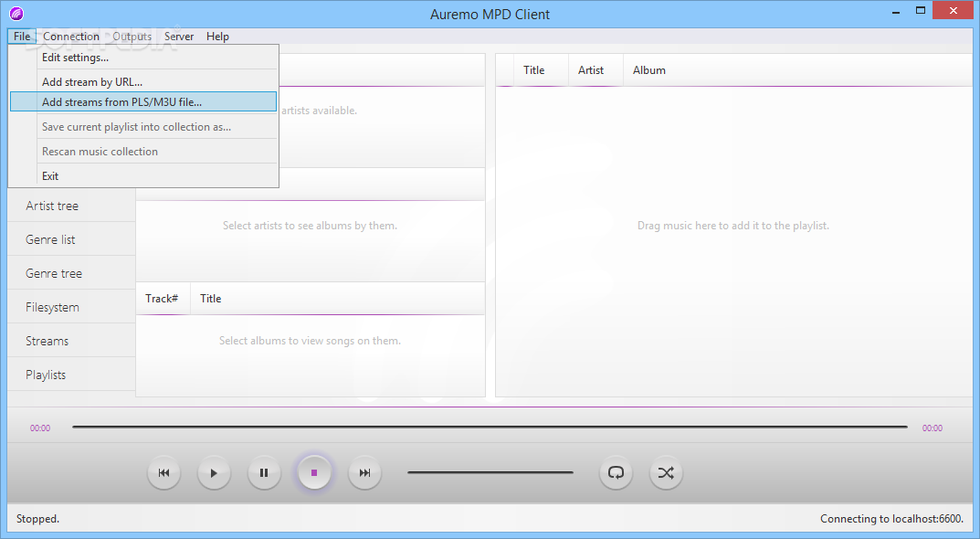
Task: Select Rescan music collection
Action: (143, 152)
